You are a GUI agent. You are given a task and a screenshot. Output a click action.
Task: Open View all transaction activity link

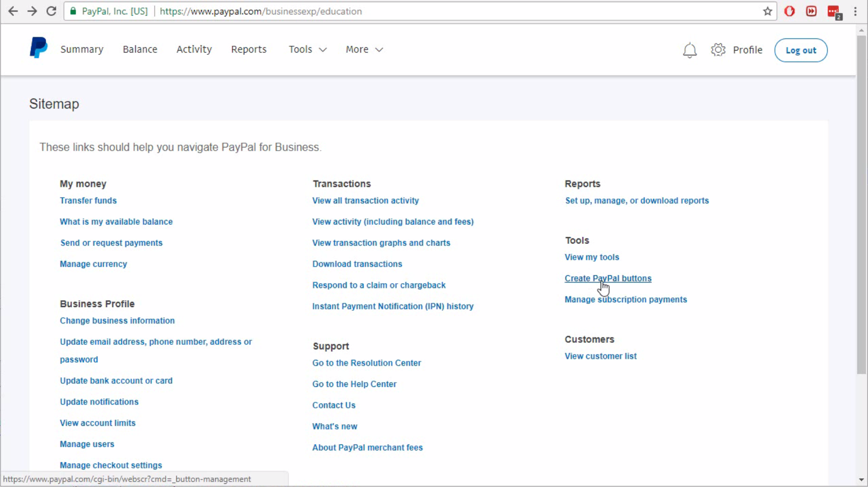tap(366, 201)
